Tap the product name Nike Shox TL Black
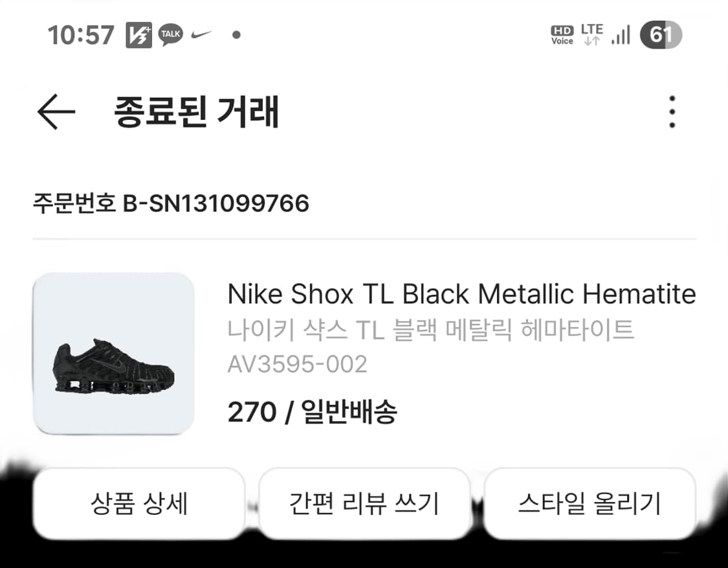Viewport: 728px width, 568px height. [x=461, y=295]
